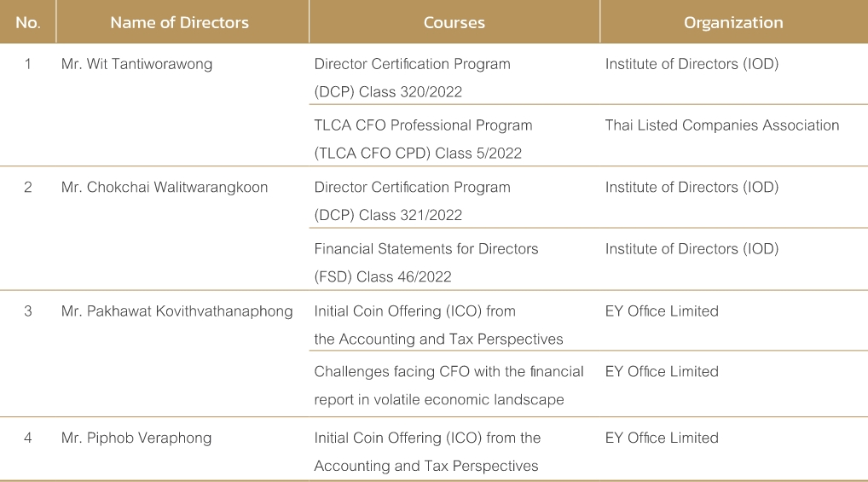Click the DCP Class 321/2022 course text

pyautogui.click(x=413, y=201)
